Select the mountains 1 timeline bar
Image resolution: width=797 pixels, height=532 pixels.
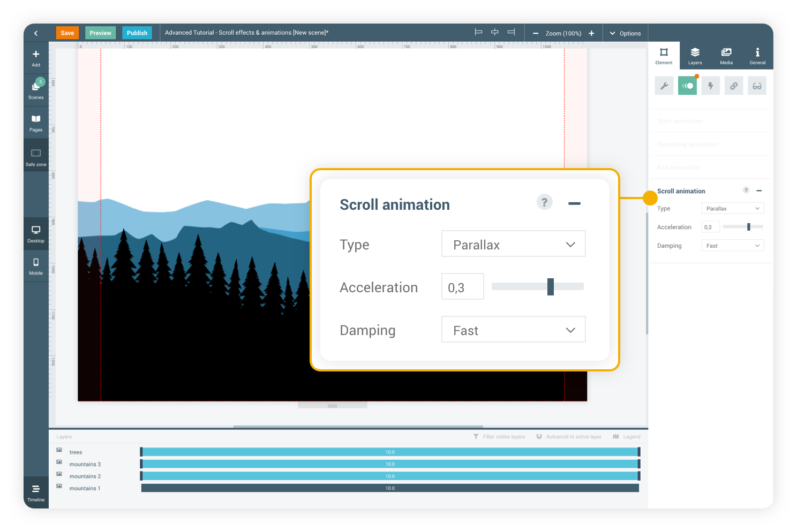click(x=390, y=488)
